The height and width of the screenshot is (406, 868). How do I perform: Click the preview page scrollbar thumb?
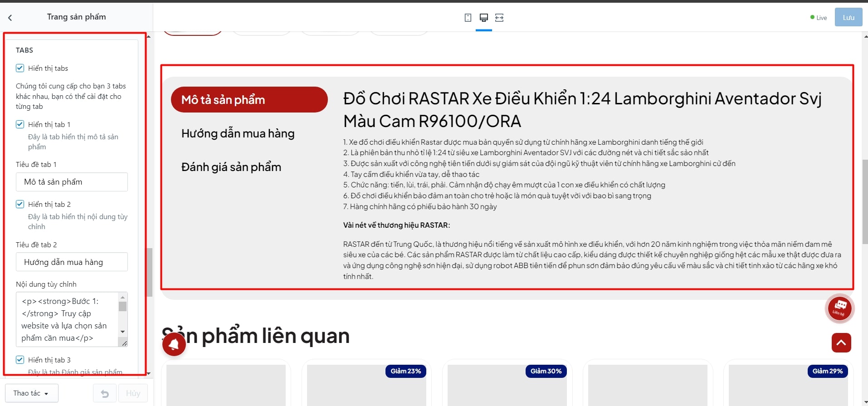tap(865, 202)
